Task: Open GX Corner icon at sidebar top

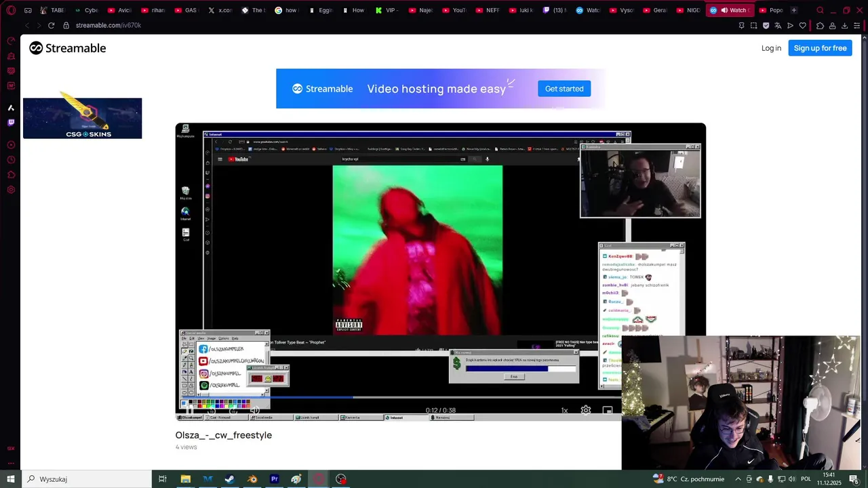Action: [x=11, y=41]
